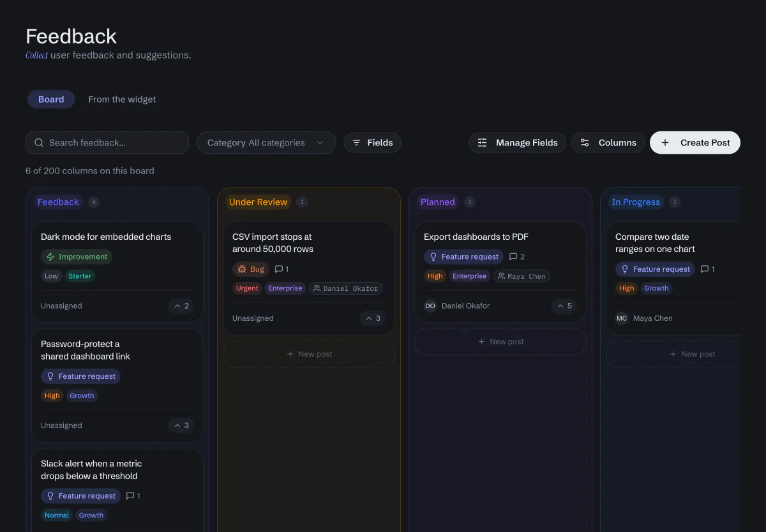766x532 pixels.
Task: Click Unassigned on Dark mode card
Action: pos(61,306)
